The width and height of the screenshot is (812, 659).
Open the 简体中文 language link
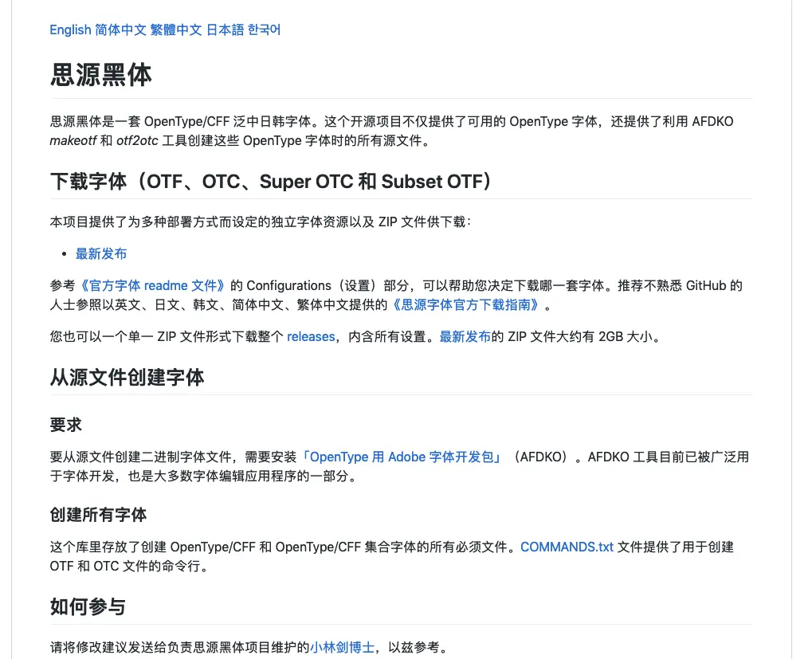[120, 30]
